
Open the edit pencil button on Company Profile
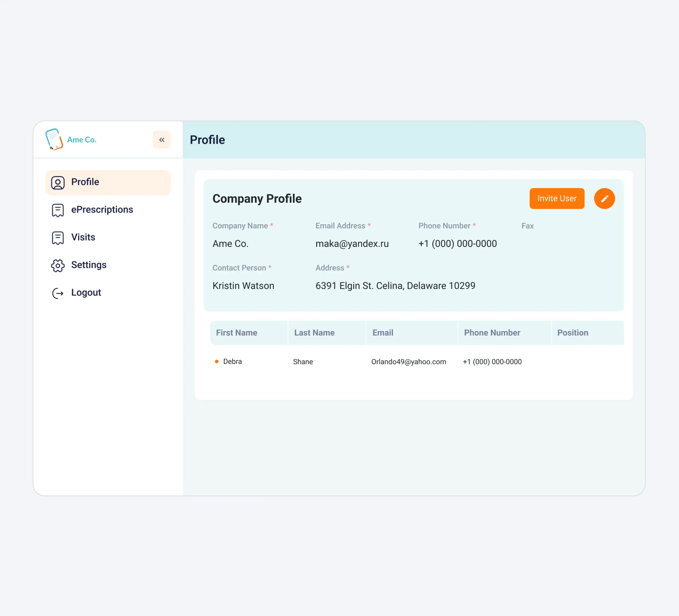tap(605, 198)
